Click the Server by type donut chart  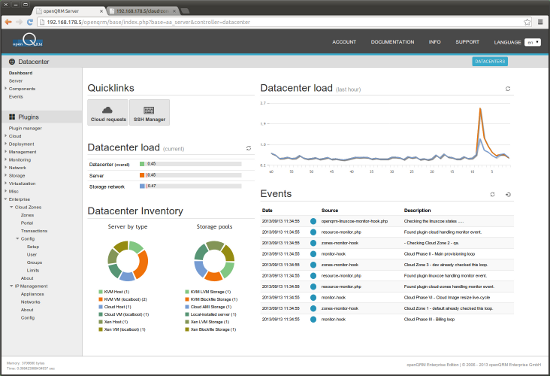(128, 261)
